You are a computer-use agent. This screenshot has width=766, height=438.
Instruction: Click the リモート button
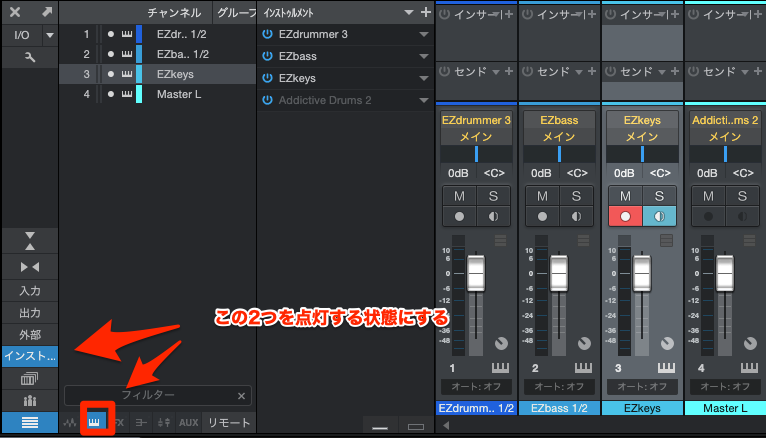pos(229,422)
